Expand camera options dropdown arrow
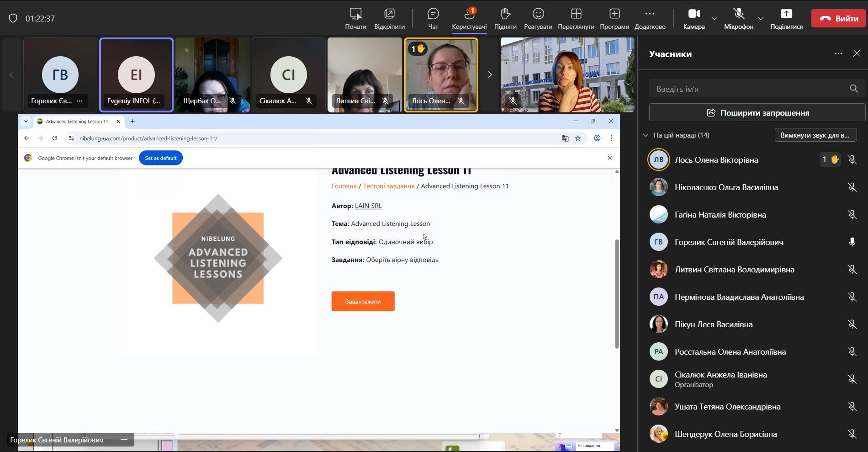The height and width of the screenshot is (452, 868). 715,19
